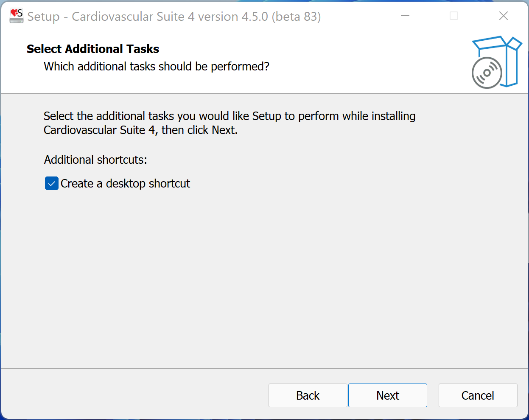529x420 pixels.
Task: Click the 'Select Additional Tasks' heading
Action: [93, 49]
